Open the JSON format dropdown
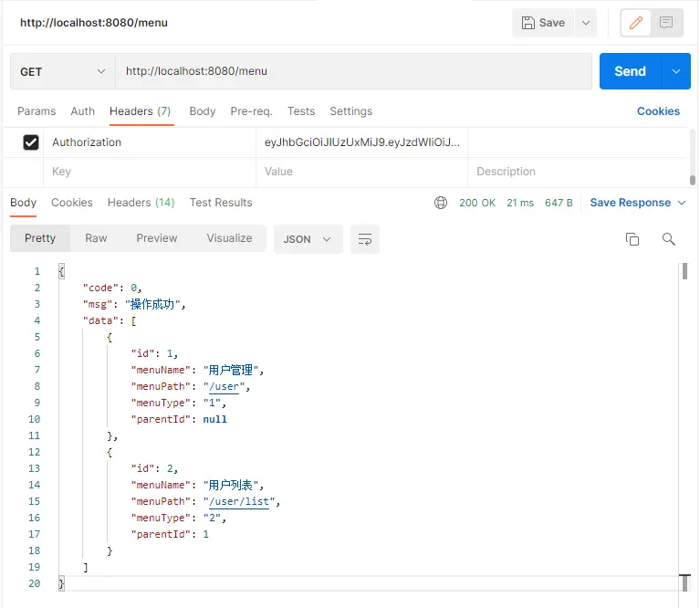This screenshot has width=700, height=608. pyautogui.click(x=308, y=239)
